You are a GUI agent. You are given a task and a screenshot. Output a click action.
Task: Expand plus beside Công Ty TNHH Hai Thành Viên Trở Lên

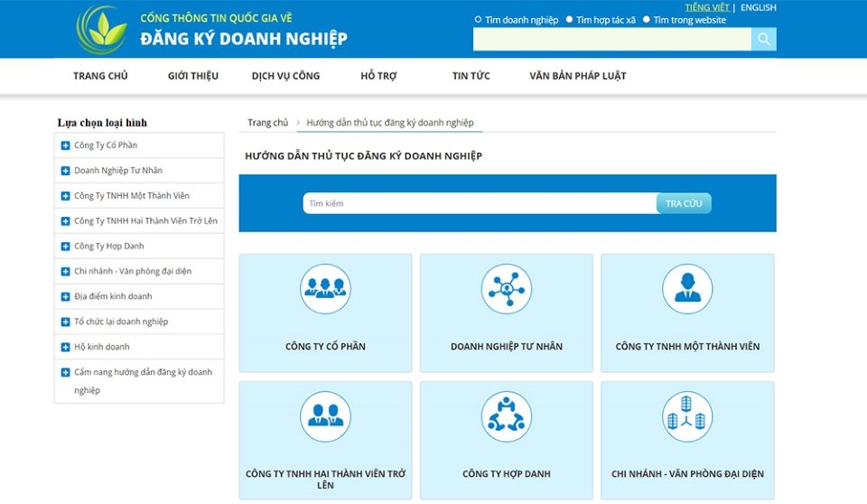coord(65,221)
